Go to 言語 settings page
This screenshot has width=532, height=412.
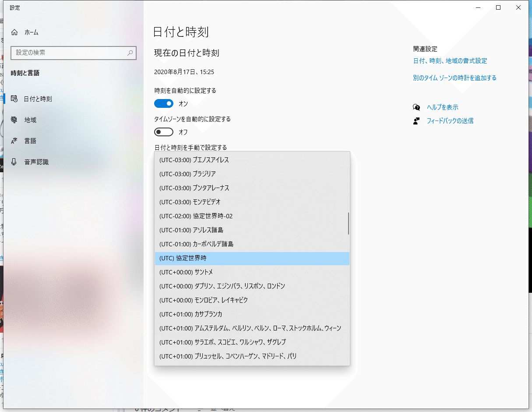(73, 141)
